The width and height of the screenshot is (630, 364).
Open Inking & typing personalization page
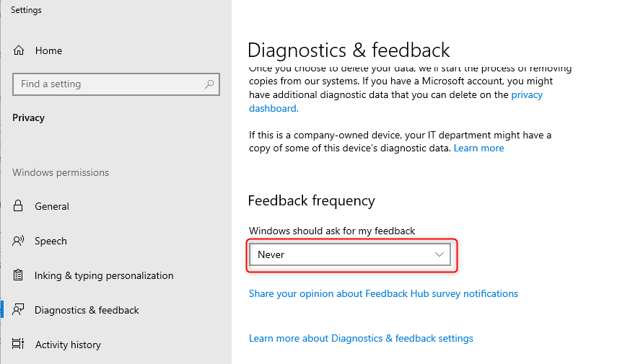coord(104,276)
